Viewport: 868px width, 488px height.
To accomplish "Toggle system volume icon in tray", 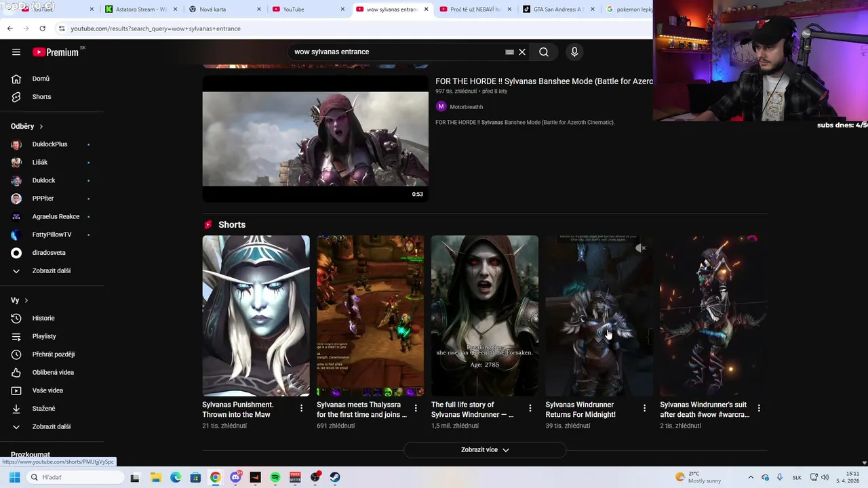I will 825,477.
